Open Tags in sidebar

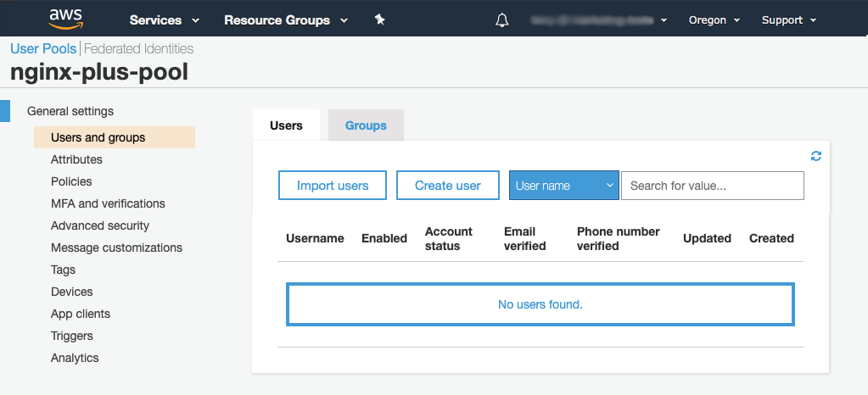63,270
